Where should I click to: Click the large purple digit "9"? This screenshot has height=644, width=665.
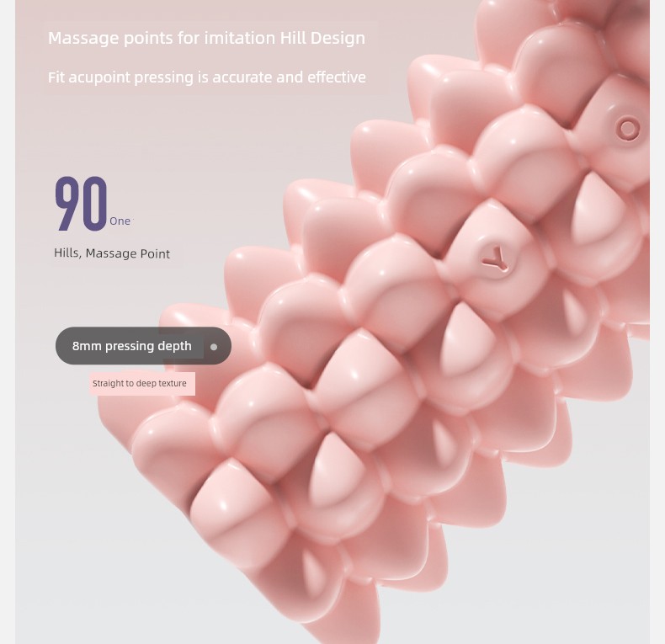tap(67, 204)
